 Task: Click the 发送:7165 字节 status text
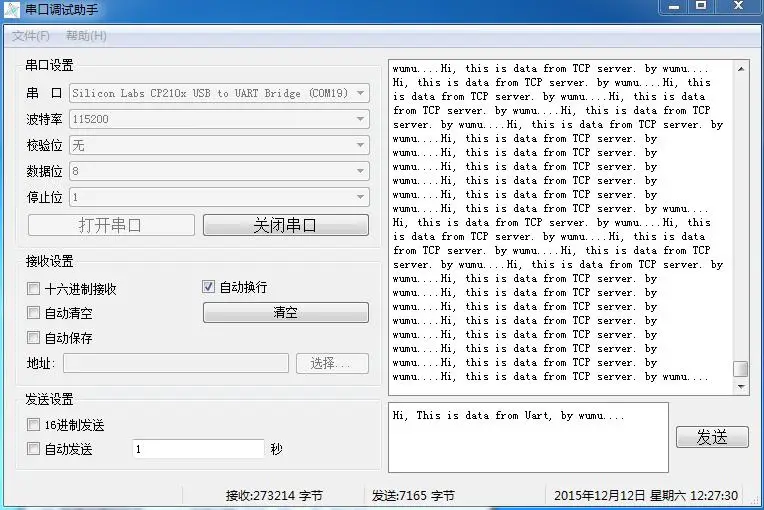click(x=413, y=496)
